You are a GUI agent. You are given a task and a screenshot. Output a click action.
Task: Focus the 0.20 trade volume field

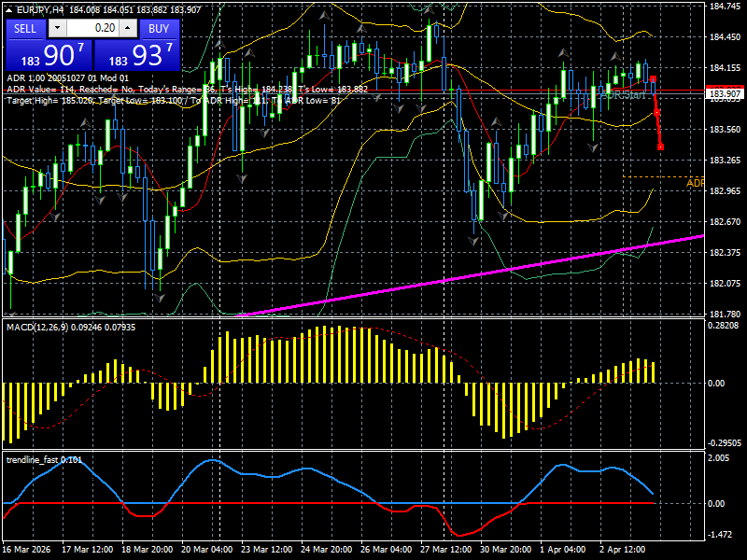pyautogui.click(x=92, y=28)
